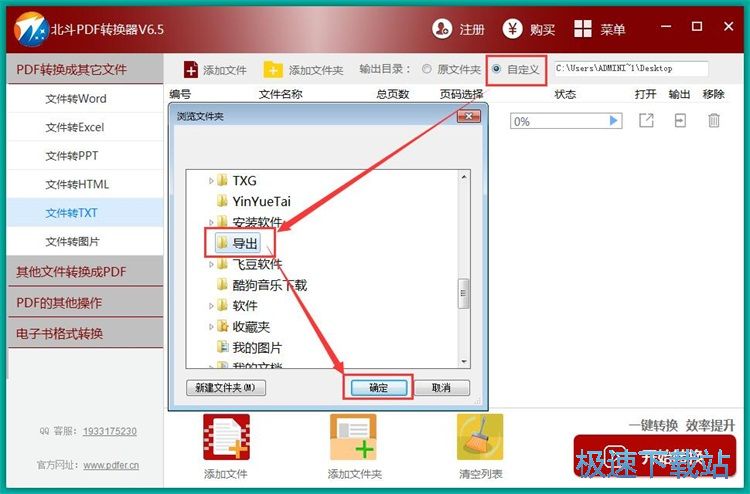Image resolution: width=750 pixels, height=494 pixels.
Task: Click the large 添加文件夹 icon at the bottom
Action: coord(353,437)
